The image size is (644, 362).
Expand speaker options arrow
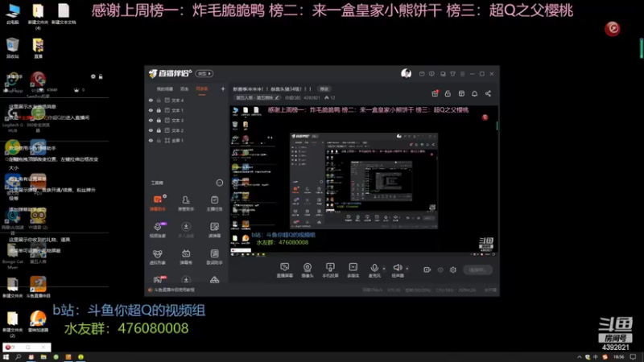click(x=407, y=269)
